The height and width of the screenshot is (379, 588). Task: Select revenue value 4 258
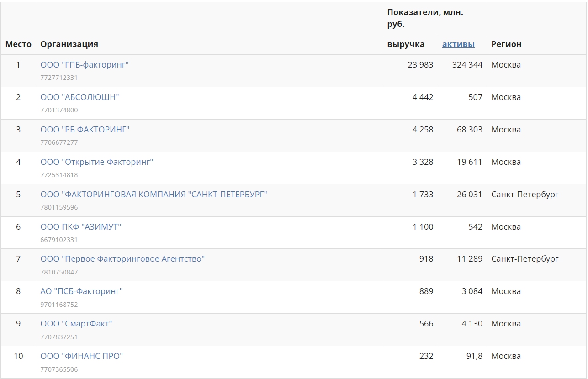423,130
